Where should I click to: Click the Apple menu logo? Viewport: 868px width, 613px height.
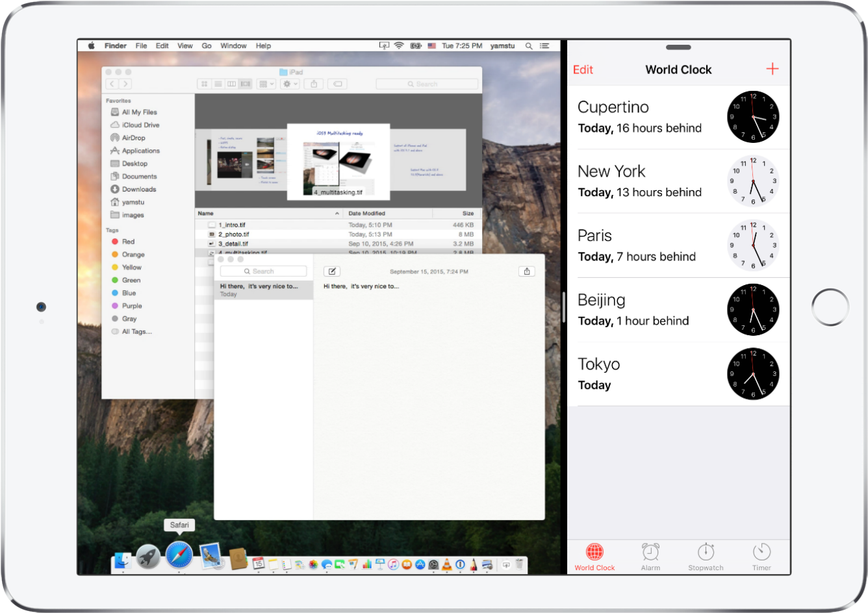coord(92,46)
